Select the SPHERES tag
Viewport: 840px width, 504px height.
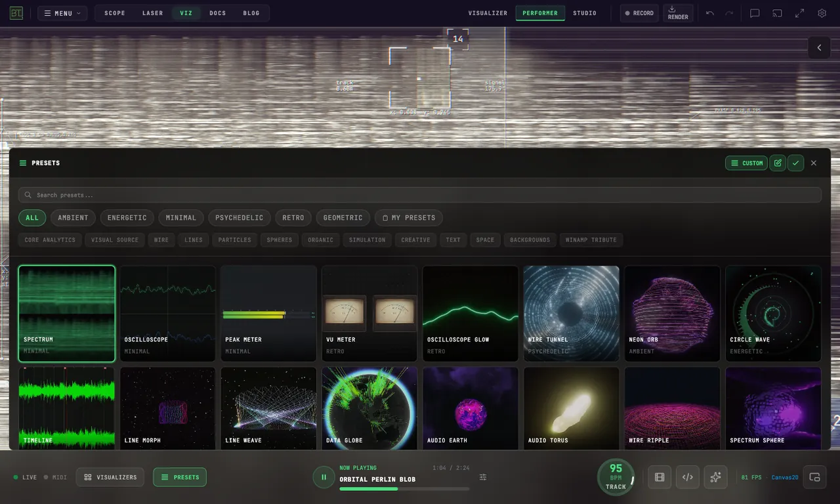(280, 240)
